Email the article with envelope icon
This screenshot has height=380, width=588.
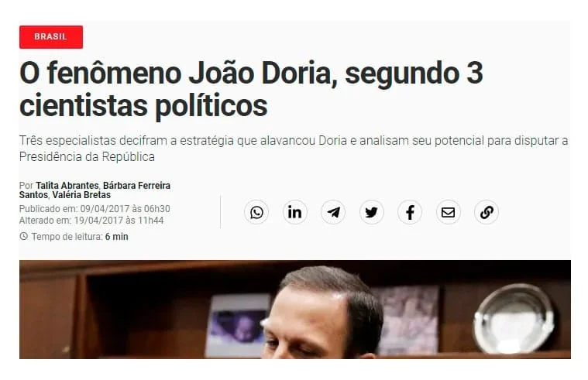coord(448,213)
